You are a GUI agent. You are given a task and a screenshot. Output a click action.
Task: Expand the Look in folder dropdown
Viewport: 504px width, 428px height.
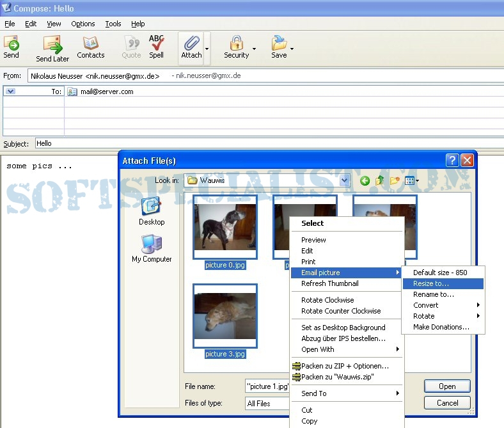[x=345, y=181]
